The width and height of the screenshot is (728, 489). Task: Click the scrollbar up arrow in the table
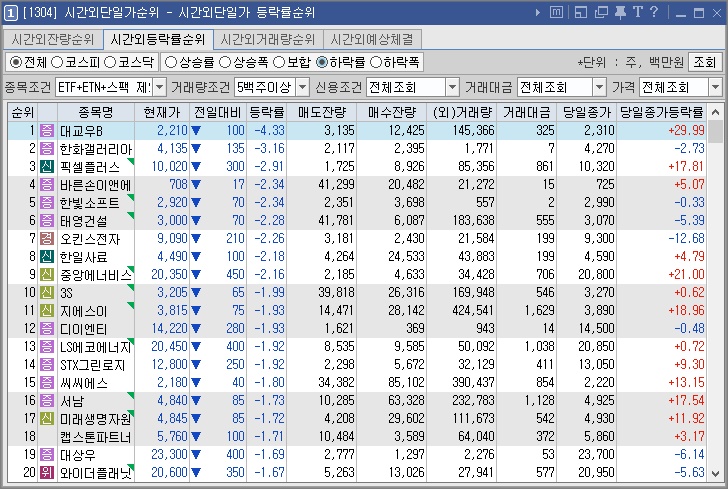[x=715, y=112]
